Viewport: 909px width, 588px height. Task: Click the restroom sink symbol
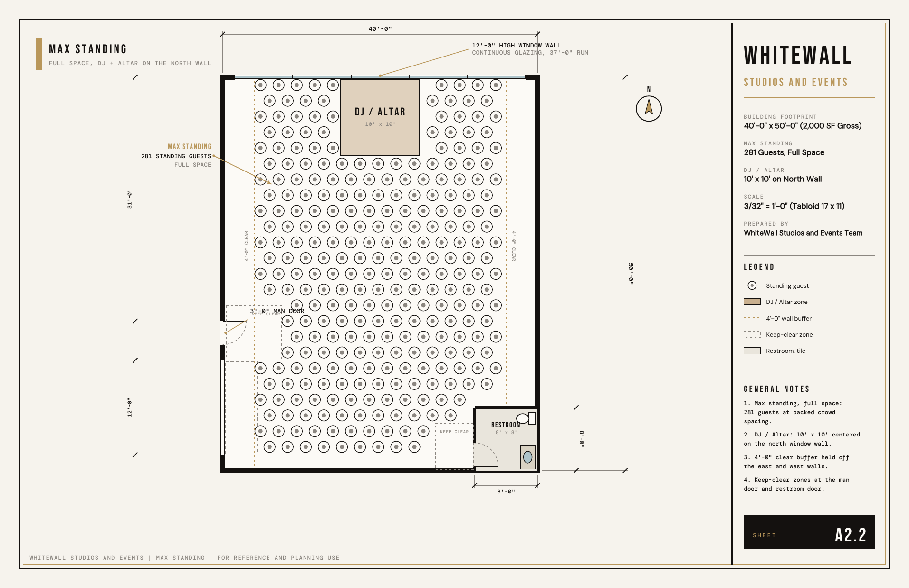click(x=527, y=457)
